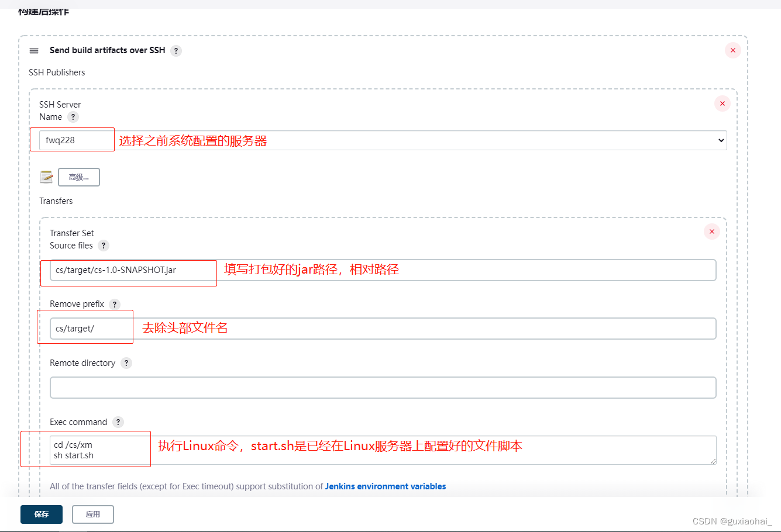
Task: Show help for Remote directory
Action: click(x=126, y=363)
